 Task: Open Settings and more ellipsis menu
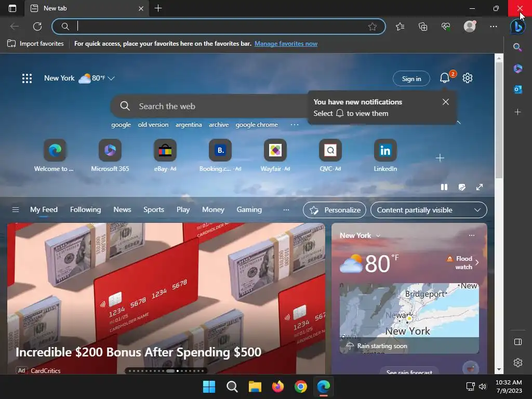coord(494,26)
